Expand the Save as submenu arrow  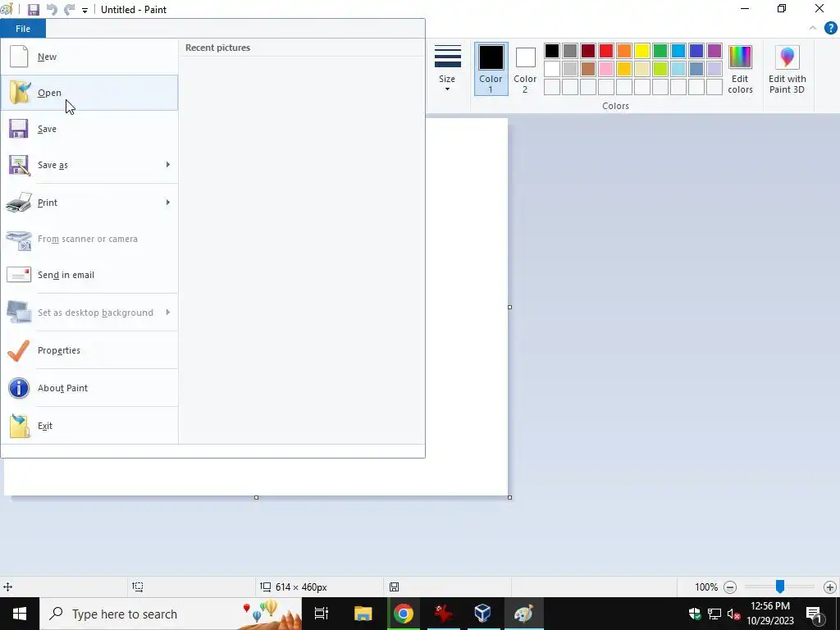click(168, 164)
